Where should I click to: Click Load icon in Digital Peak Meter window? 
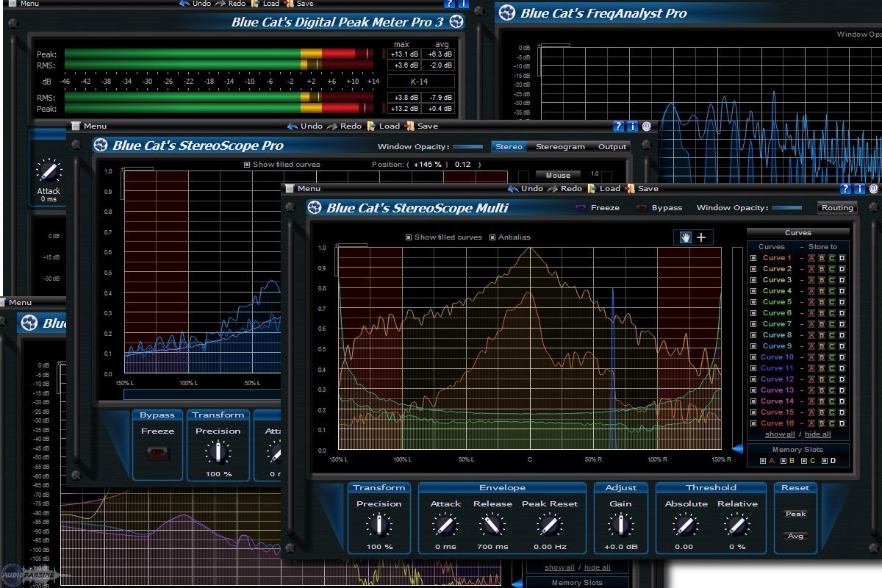[255, 4]
